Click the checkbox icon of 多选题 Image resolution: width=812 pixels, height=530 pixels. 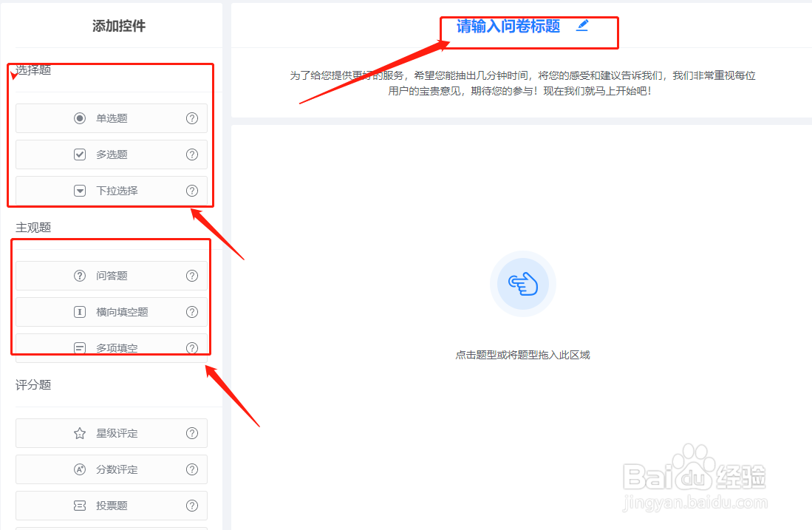[x=80, y=154]
